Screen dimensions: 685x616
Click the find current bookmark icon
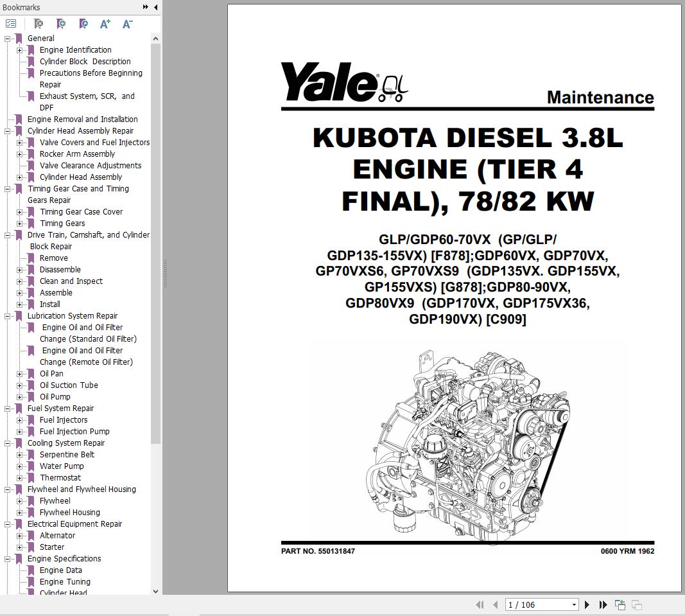pyautogui.click(x=83, y=24)
